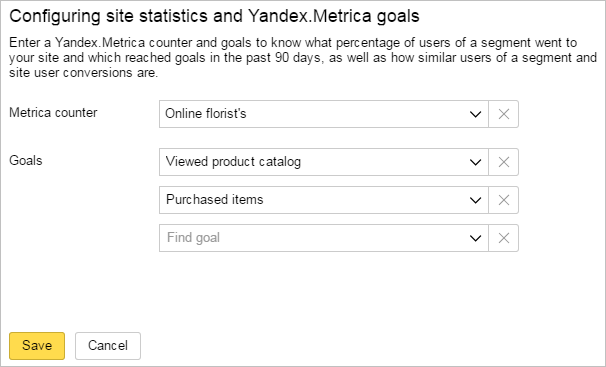
Task: Open the chevron on Viewed product catalog
Action: point(475,162)
